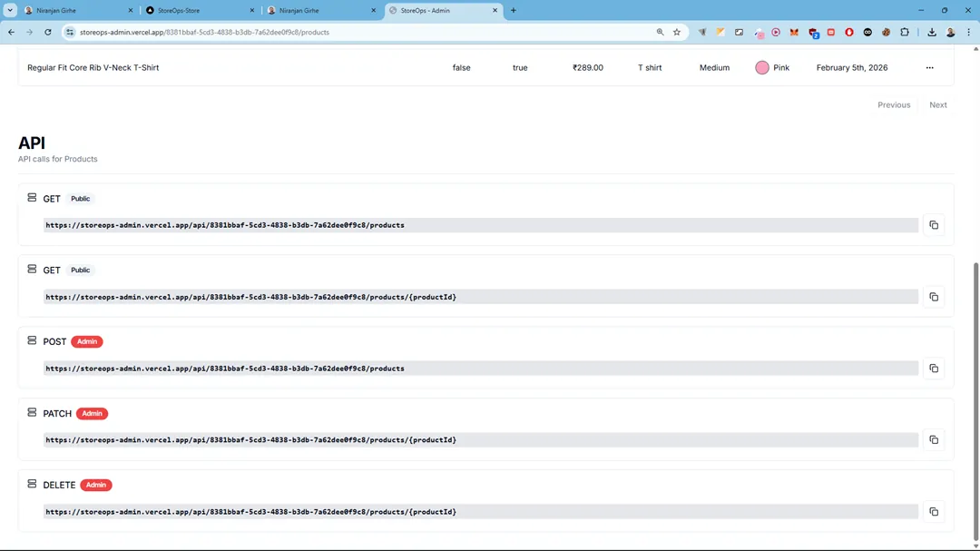Click the Admin badge on POST
Viewport: 980px width, 551px height.
(87, 341)
